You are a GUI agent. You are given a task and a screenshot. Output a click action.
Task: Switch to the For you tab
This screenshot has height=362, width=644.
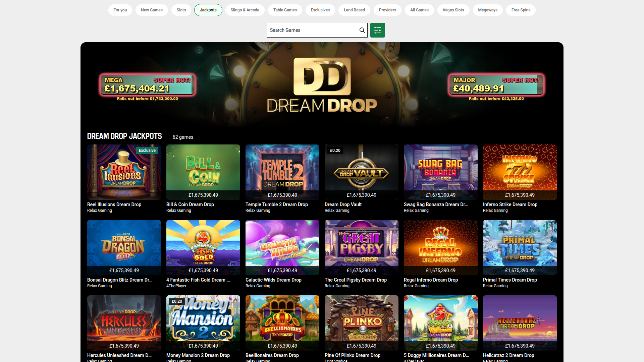coord(120,10)
